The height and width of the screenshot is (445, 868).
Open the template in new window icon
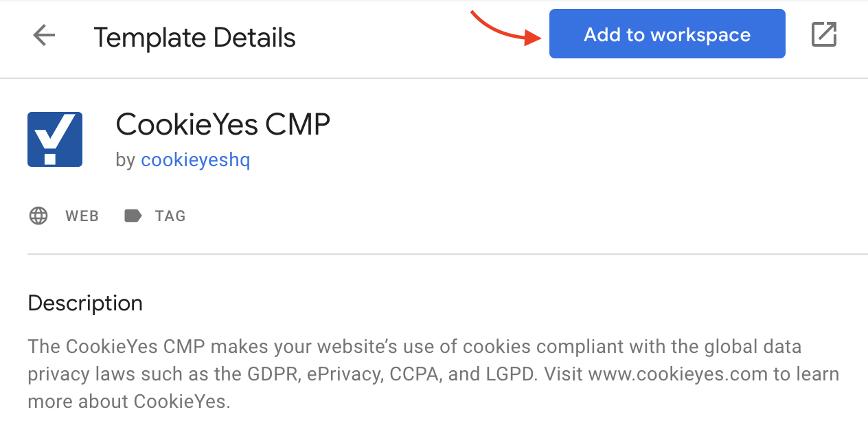pyautogui.click(x=823, y=34)
